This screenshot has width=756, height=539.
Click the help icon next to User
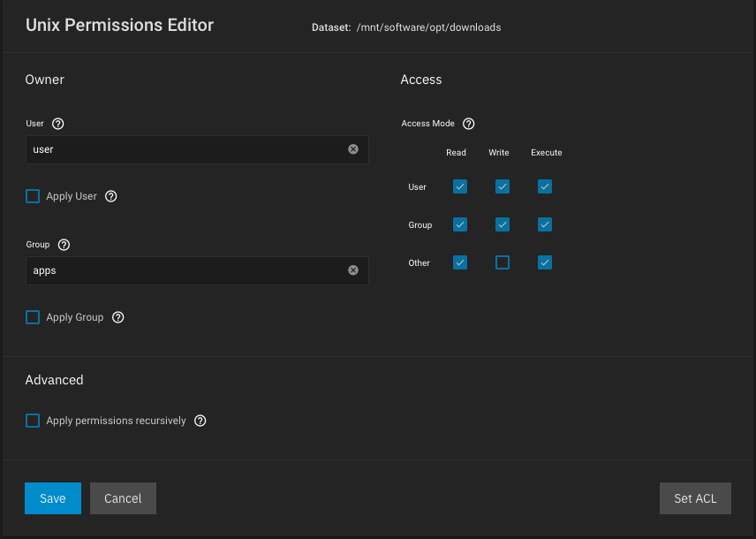click(58, 124)
